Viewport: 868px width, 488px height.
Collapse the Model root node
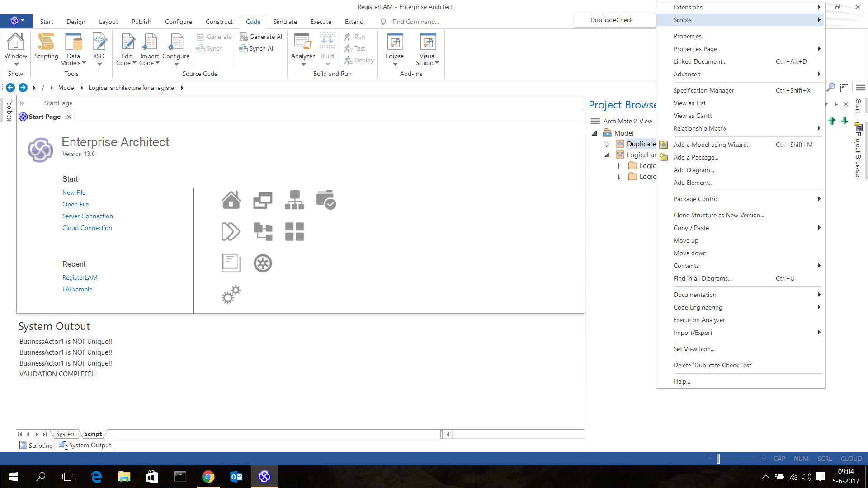coord(594,133)
